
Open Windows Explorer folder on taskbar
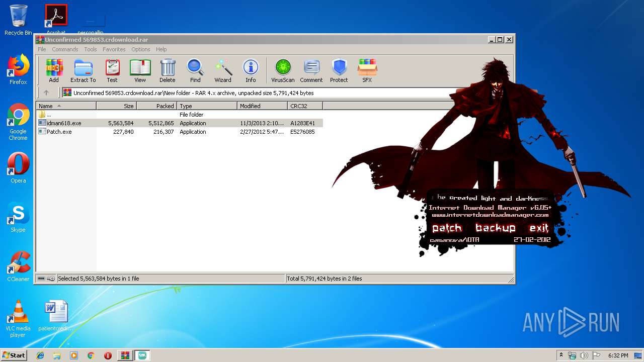(57, 355)
